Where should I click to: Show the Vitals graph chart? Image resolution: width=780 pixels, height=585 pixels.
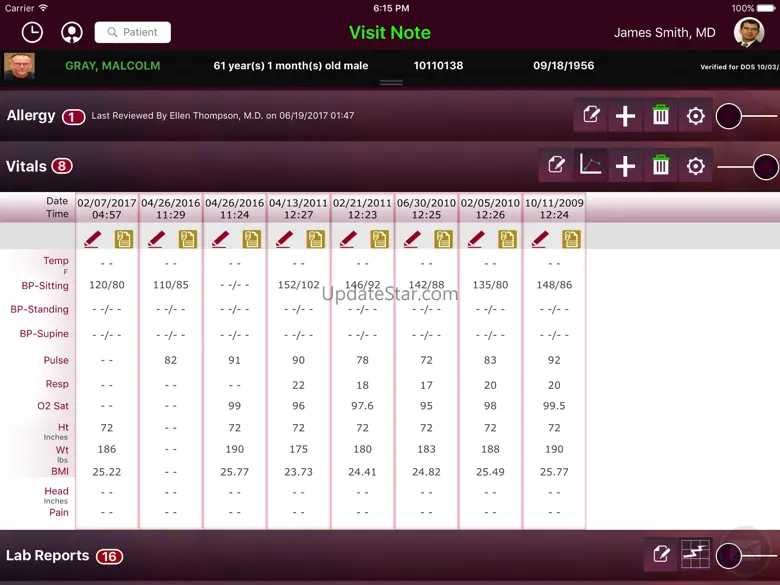pos(590,166)
